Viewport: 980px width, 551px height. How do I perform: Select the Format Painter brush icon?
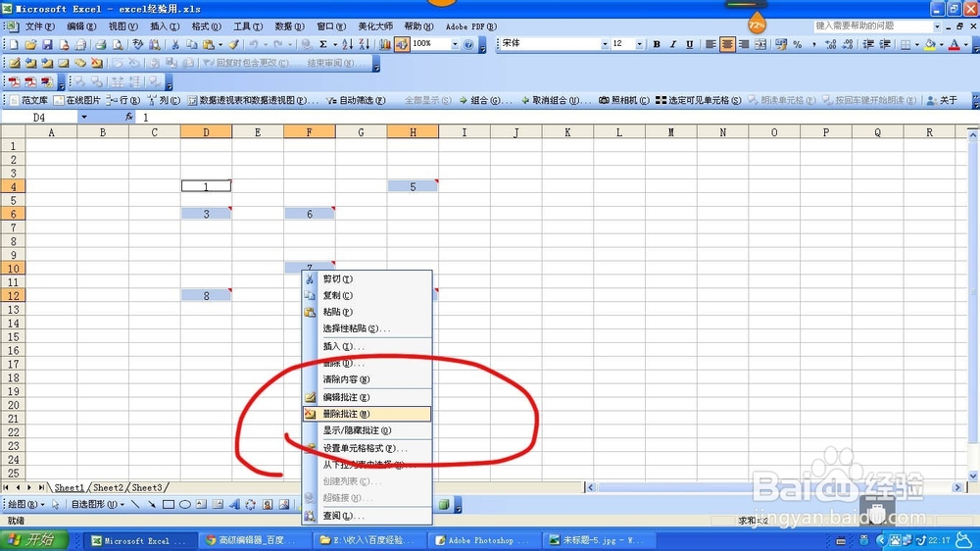[x=233, y=44]
